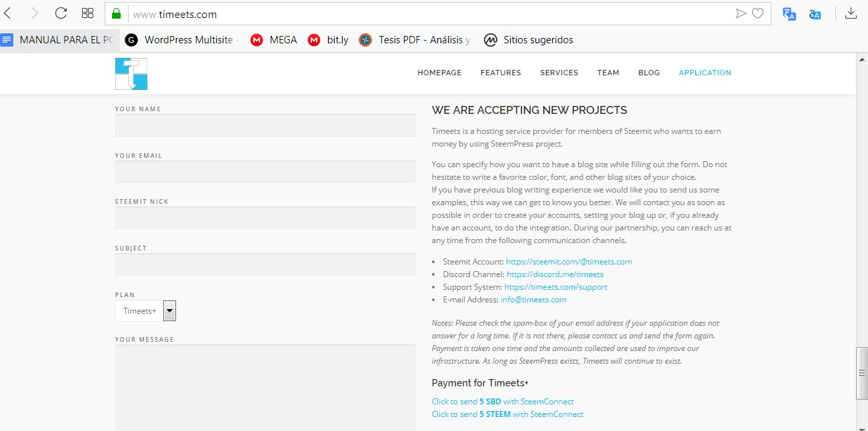The image size is (868, 431).
Task: Click the info@timeets.com email link
Action: tap(533, 300)
